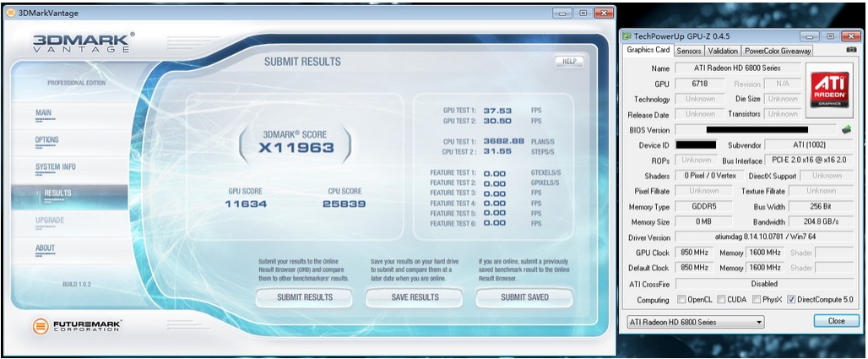Click the Save Results button

point(415,297)
